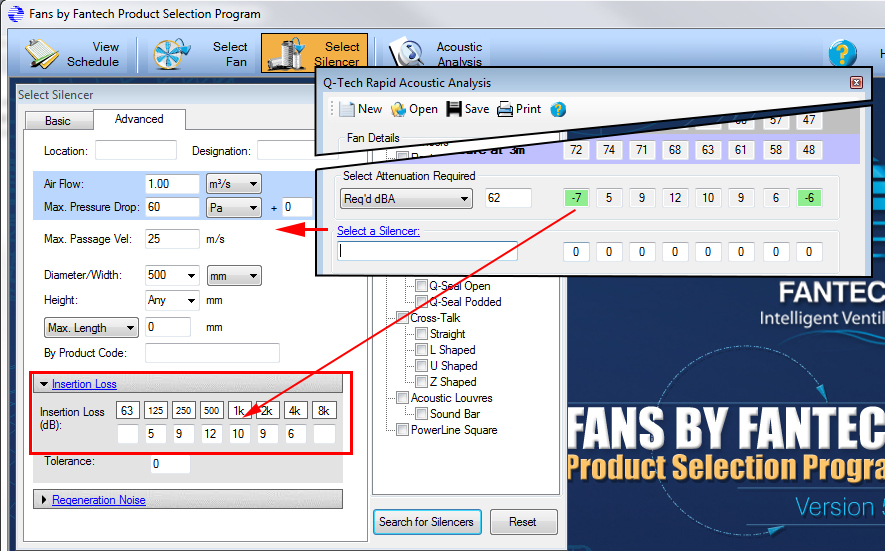The width and height of the screenshot is (885, 551).
Task: Click the Print icon in Q-Tech
Action: (505, 109)
